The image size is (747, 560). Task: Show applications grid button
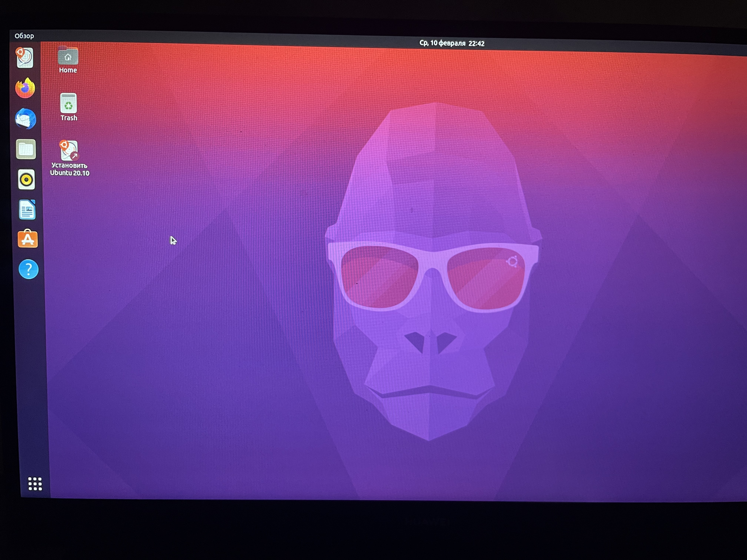tap(35, 484)
